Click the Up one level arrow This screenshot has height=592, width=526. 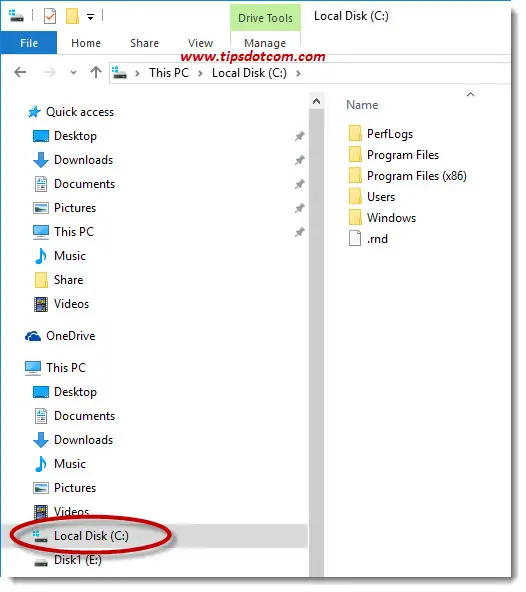click(96, 72)
